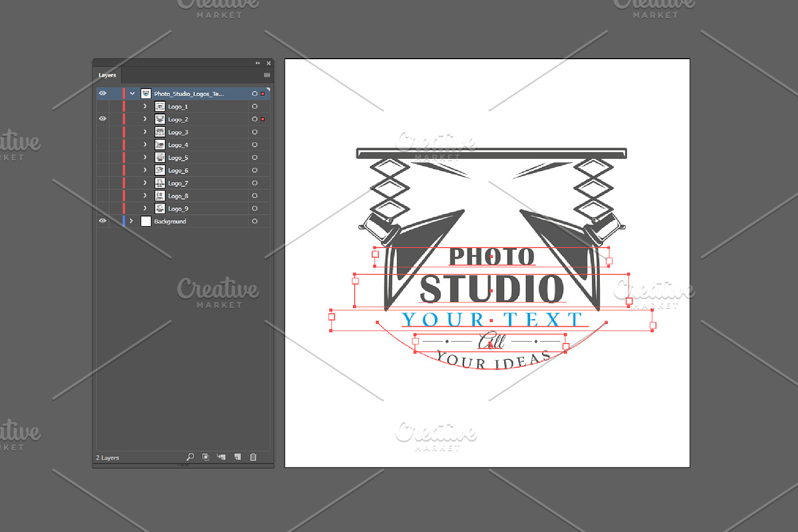Click the Create New Layer icon
Screen dimensions: 798x532
point(237,457)
